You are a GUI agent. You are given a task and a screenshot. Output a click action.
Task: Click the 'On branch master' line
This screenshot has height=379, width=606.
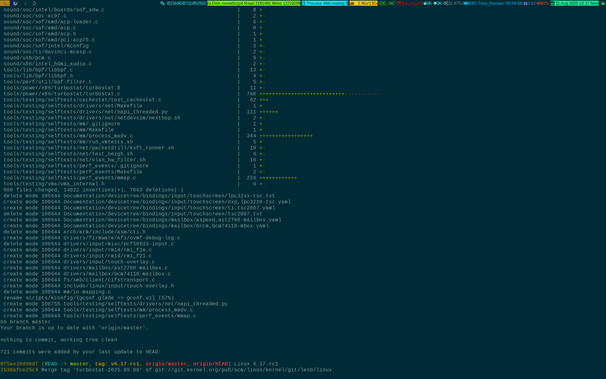click(26, 322)
